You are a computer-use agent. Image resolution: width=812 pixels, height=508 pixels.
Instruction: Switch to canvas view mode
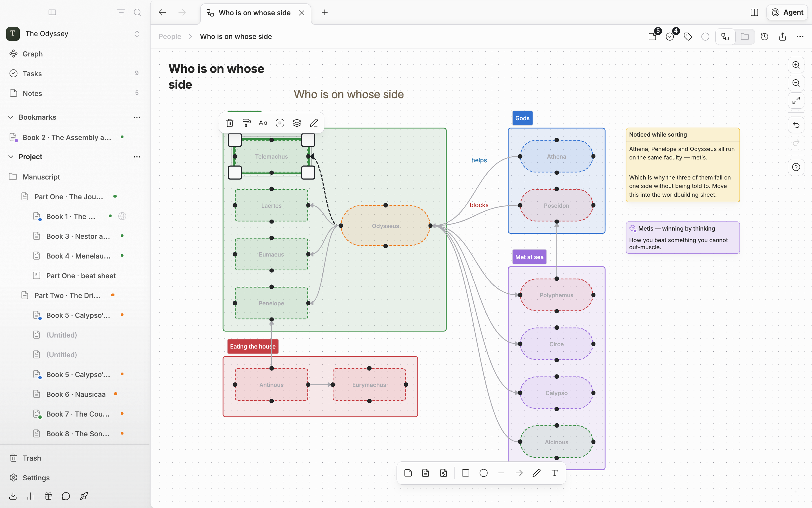725,37
